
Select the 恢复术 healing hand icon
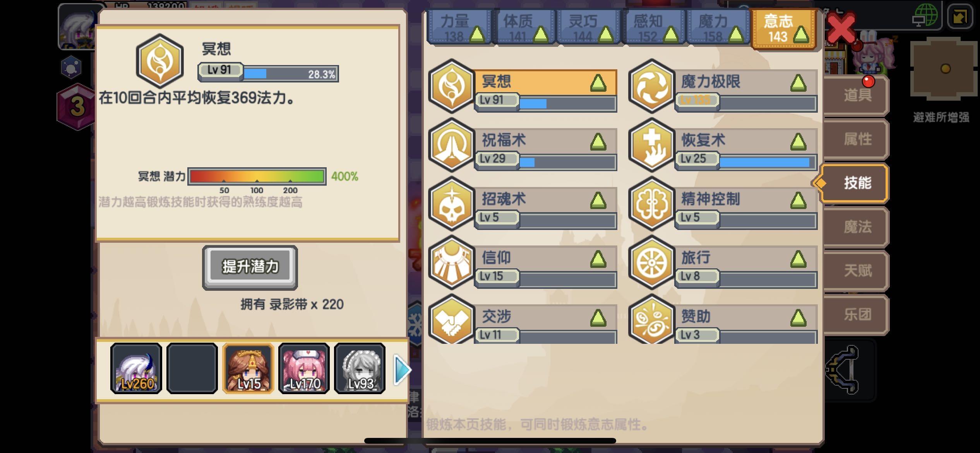click(x=652, y=145)
